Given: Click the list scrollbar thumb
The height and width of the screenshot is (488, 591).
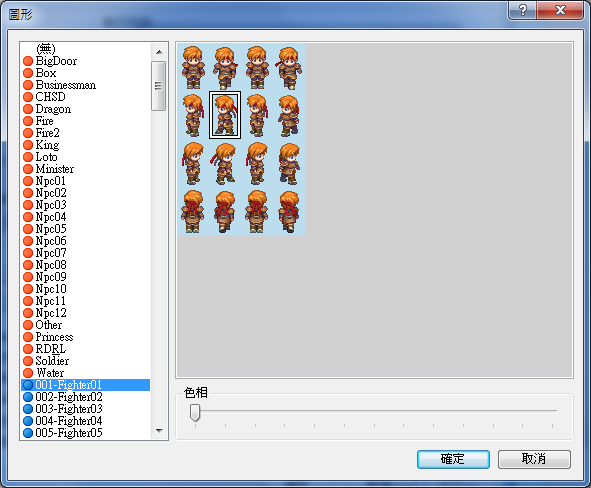Looking at the screenshot, I should tap(159, 86).
